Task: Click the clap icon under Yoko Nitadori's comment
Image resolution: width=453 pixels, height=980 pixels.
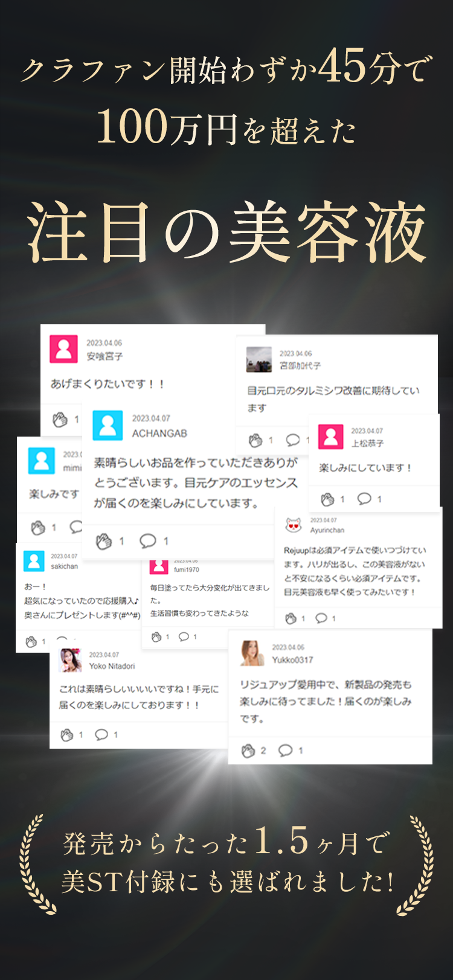Action: tap(66, 735)
